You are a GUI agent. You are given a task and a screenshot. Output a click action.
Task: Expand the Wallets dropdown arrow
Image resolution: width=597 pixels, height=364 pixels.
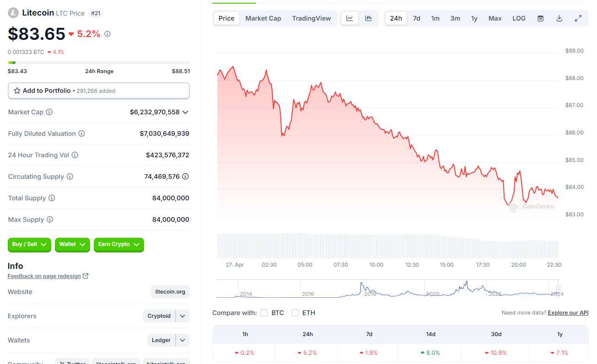pyautogui.click(x=183, y=340)
